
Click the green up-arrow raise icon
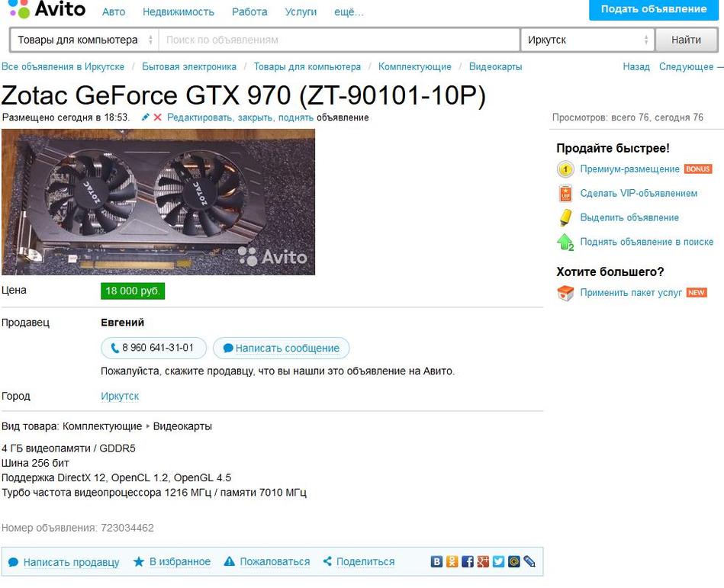pyautogui.click(x=565, y=242)
